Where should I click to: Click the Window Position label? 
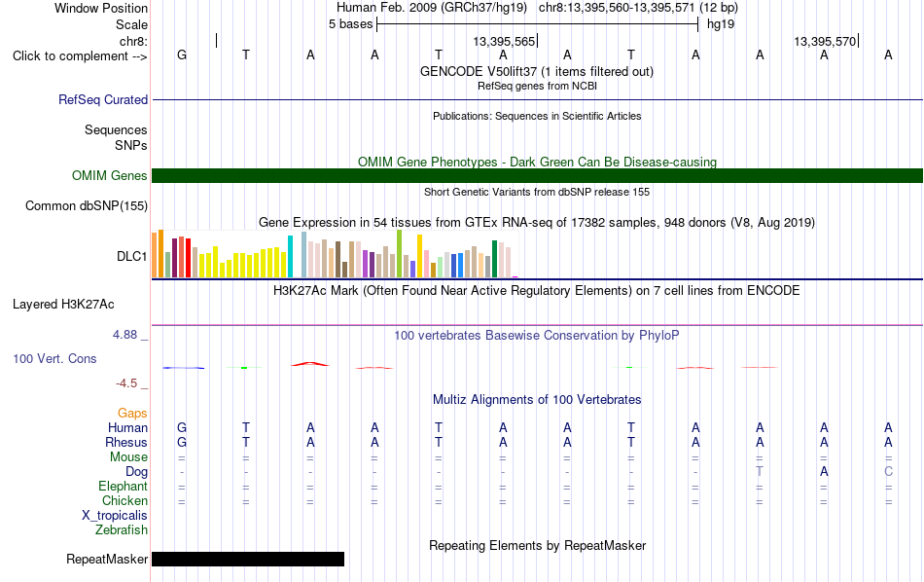click(x=101, y=8)
